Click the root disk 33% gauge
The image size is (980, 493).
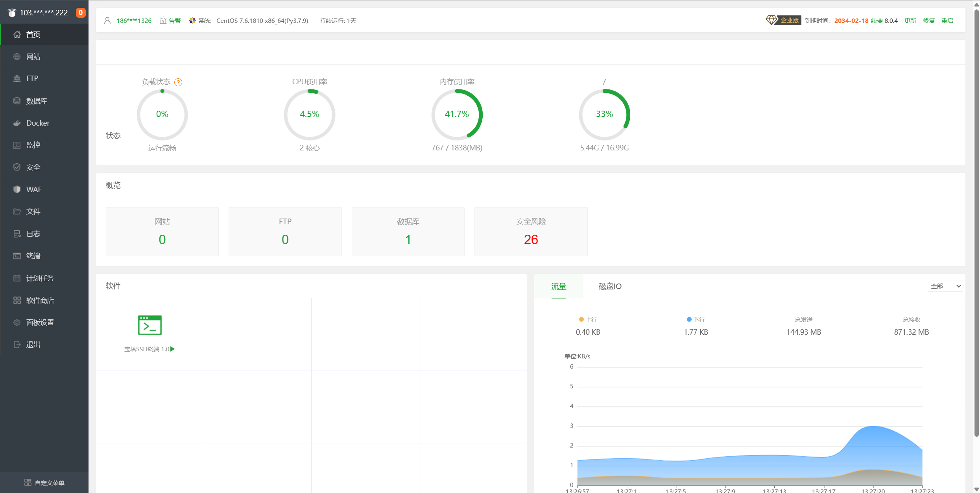604,115
